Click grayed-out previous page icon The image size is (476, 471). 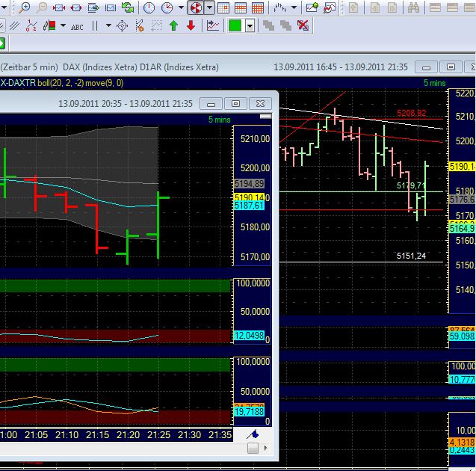coord(375,7)
